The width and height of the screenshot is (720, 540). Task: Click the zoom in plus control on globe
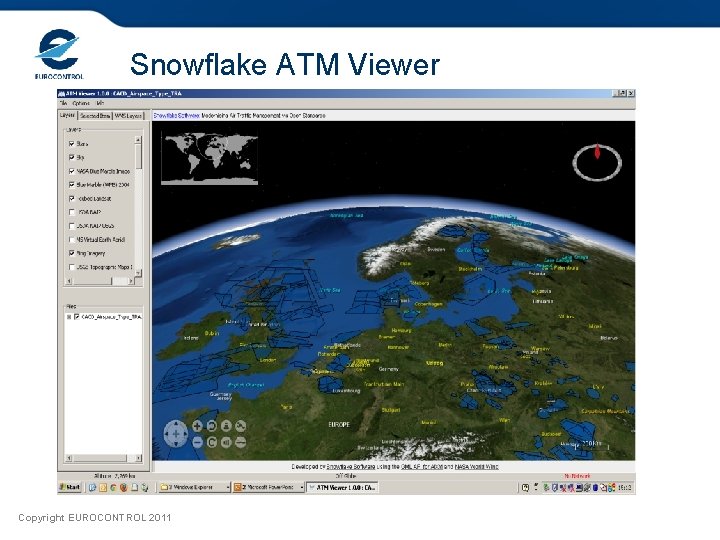pos(197,426)
